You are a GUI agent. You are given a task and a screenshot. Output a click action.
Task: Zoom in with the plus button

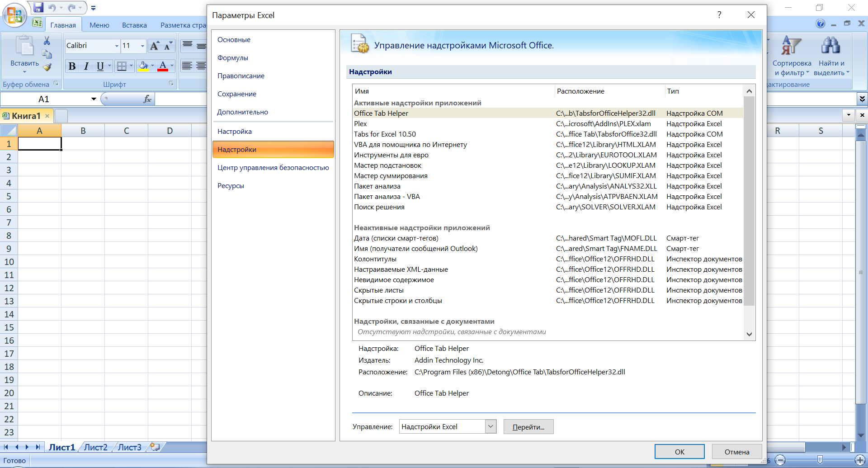pyautogui.click(x=860, y=460)
